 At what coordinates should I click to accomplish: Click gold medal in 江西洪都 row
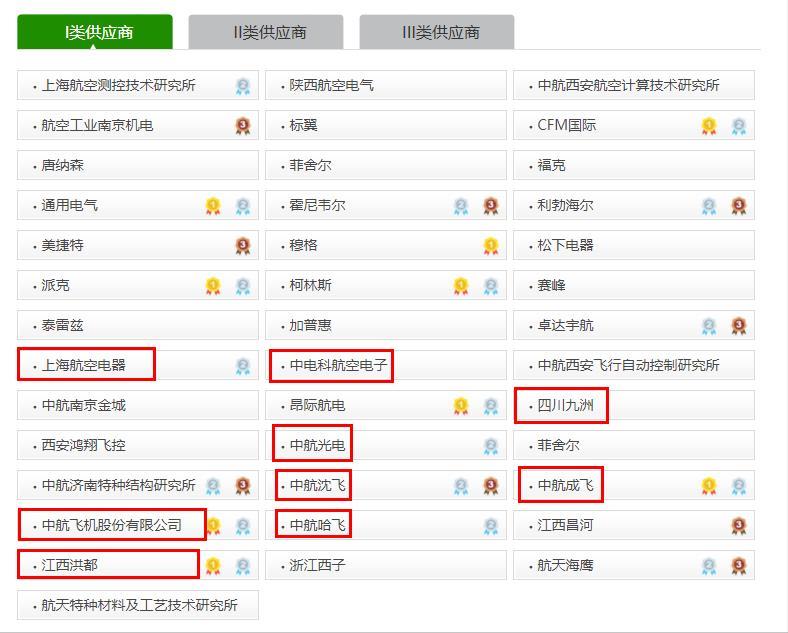pos(213,566)
